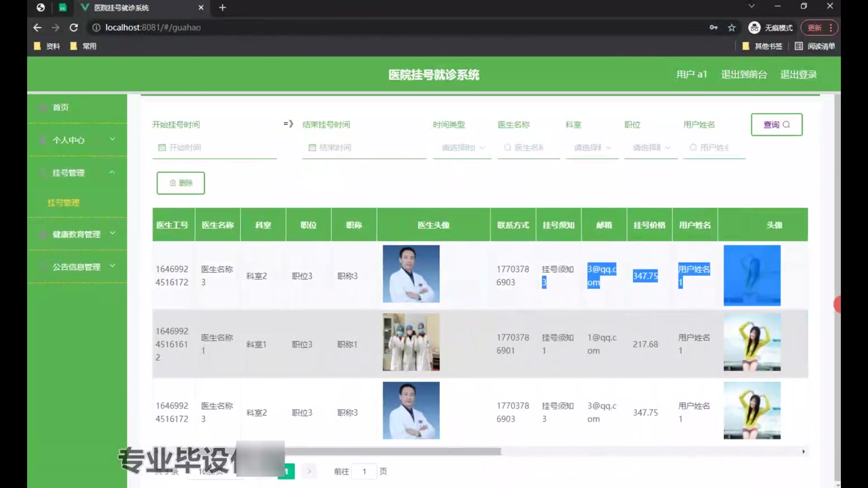
Task: Click the browser back arrow
Action: click(38, 28)
